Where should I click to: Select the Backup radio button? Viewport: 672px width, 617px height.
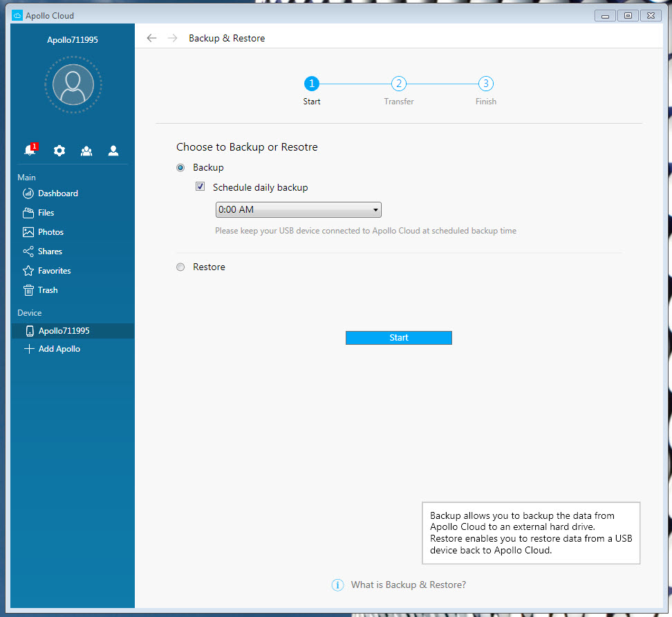tap(180, 168)
